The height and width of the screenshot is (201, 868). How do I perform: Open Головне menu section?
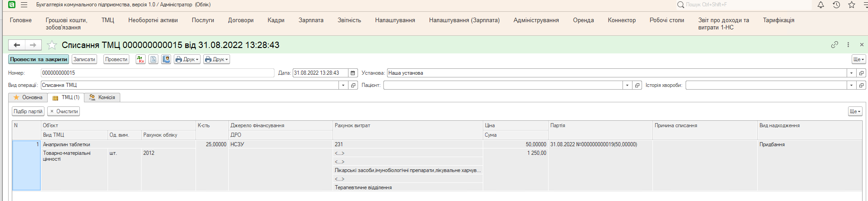(21, 20)
